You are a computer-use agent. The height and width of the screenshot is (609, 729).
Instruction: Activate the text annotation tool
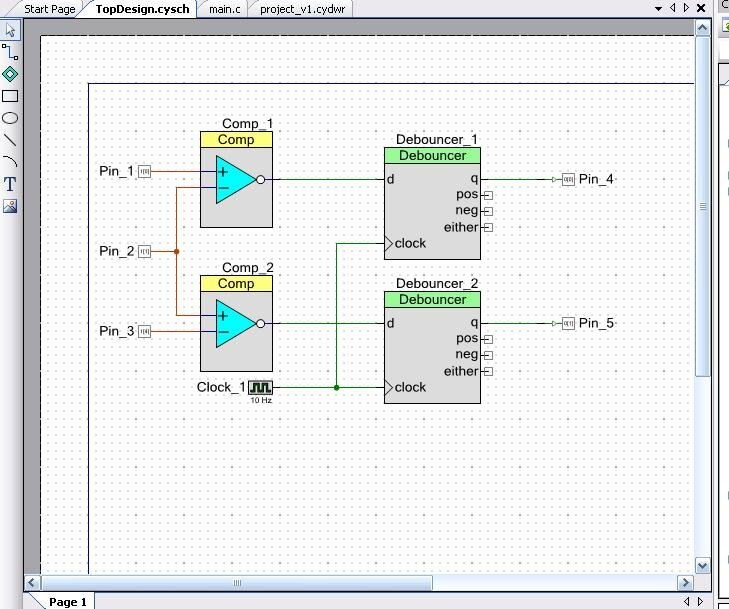[x=10, y=184]
